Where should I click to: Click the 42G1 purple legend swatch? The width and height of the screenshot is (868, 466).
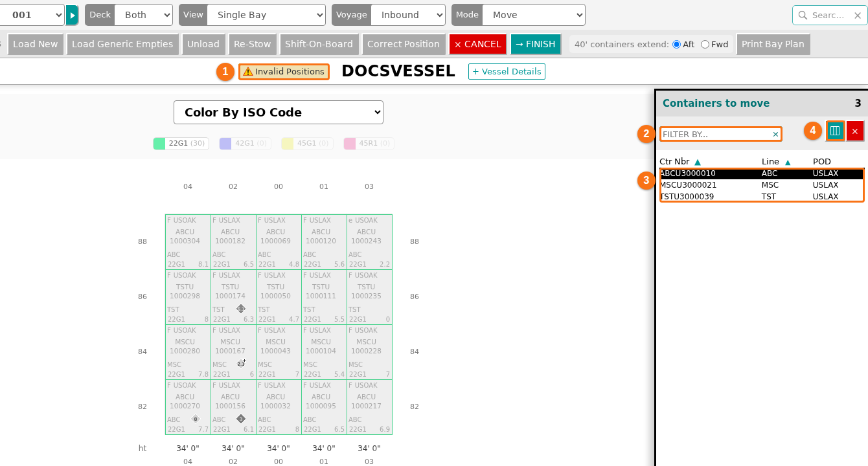point(225,144)
